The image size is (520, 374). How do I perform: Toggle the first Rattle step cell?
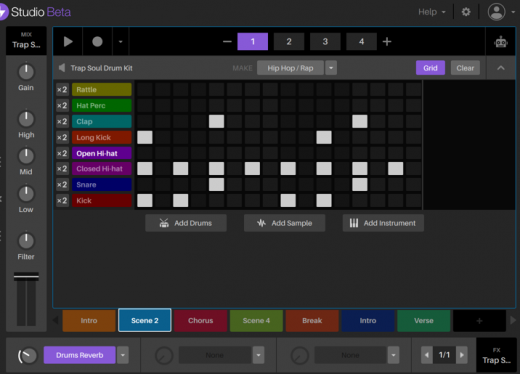pyautogui.click(x=145, y=90)
